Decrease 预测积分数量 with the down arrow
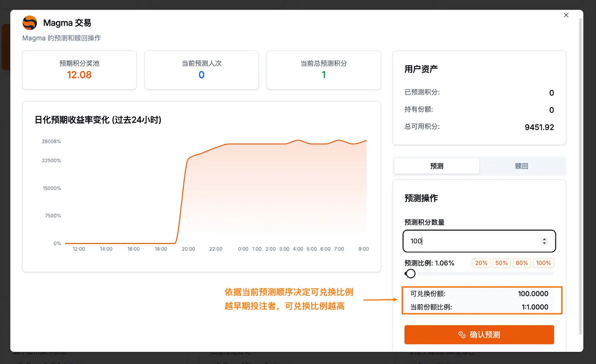Viewport: 596px width, 364px height. pyautogui.click(x=544, y=243)
